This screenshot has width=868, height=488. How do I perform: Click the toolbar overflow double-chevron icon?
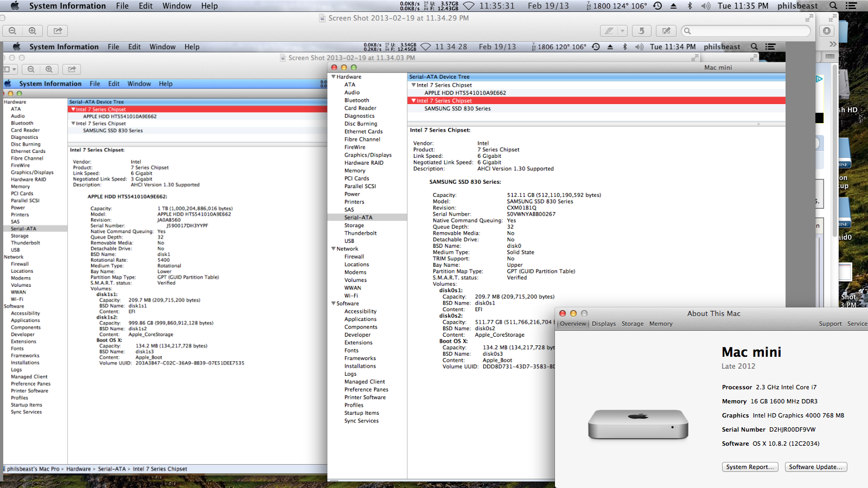833,44
